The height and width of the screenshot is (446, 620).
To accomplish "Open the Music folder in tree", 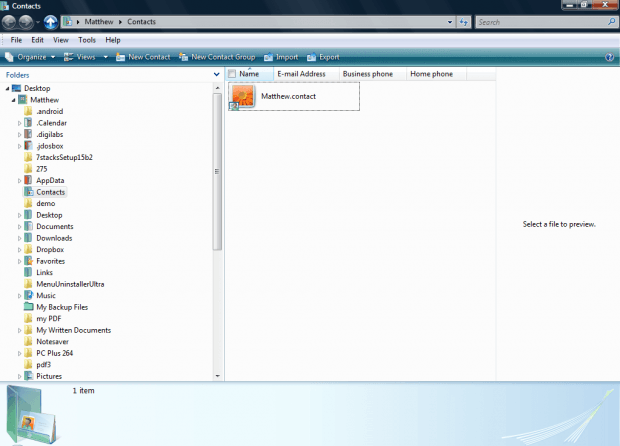I will point(46,296).
